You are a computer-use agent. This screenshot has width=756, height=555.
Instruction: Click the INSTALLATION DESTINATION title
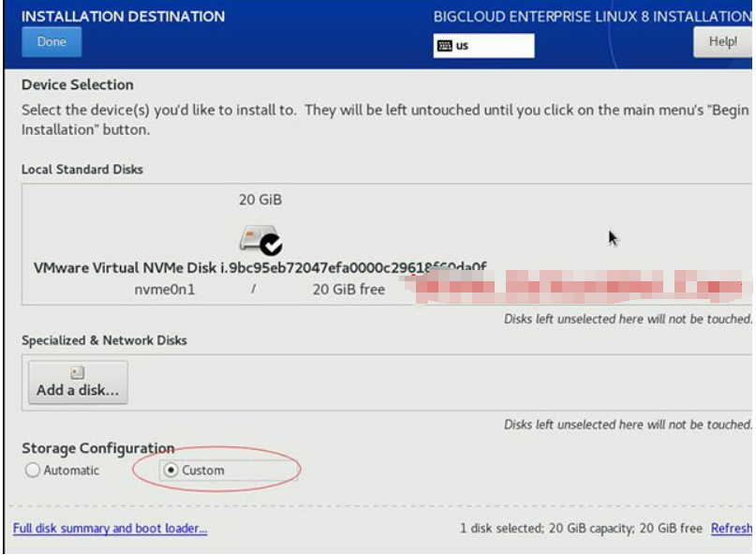(123, 17)
